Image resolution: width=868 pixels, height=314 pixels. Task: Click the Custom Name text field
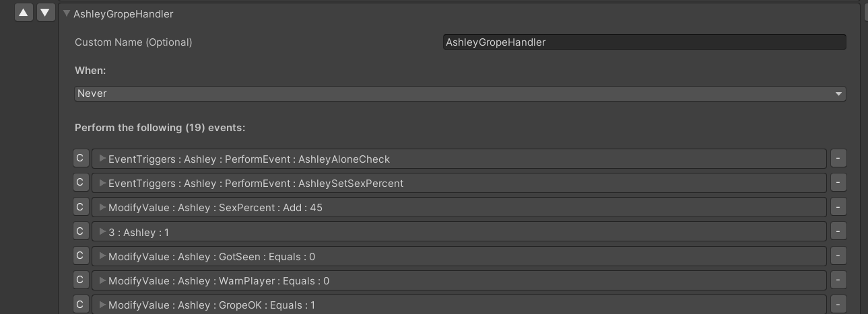(x=644, y=42)
